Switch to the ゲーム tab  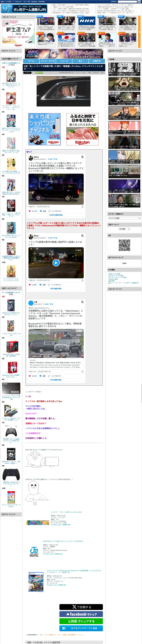point(31,61)
